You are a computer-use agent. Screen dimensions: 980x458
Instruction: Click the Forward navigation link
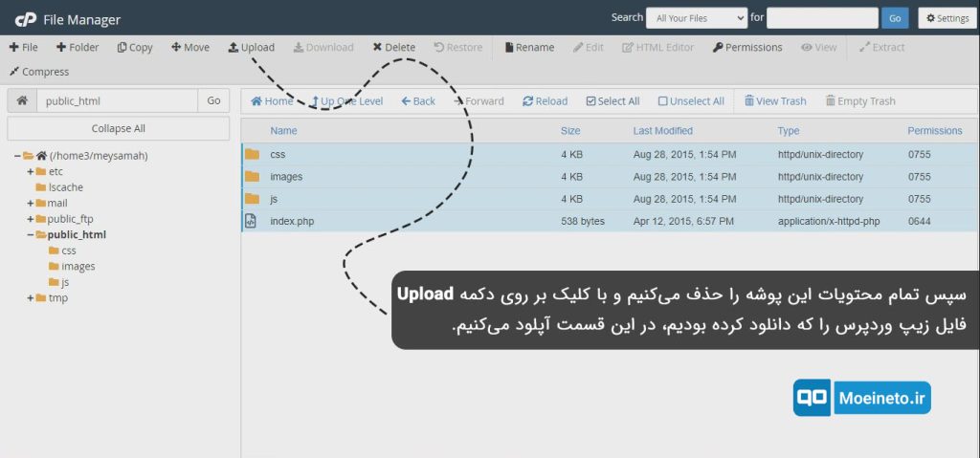tap(479, 101)
